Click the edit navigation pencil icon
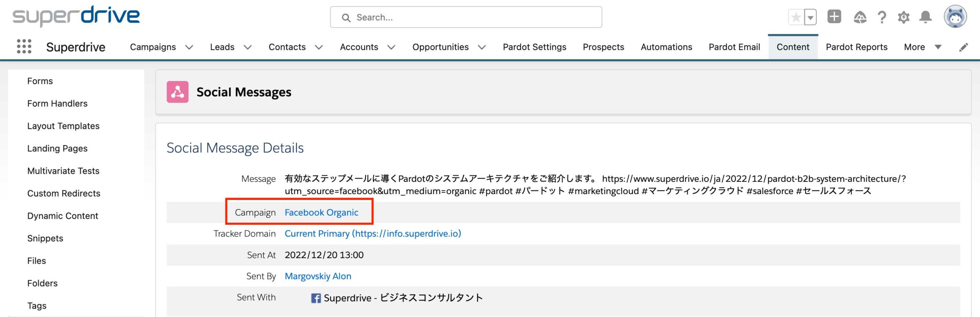 click(x=964, y=47)
